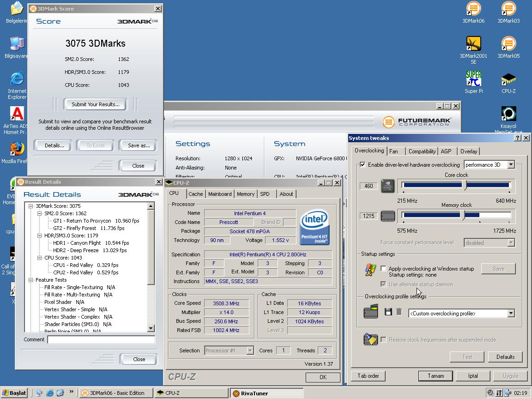Click the İptal button
The height and width of the screenshot is (399, 532).
(472, 375)
